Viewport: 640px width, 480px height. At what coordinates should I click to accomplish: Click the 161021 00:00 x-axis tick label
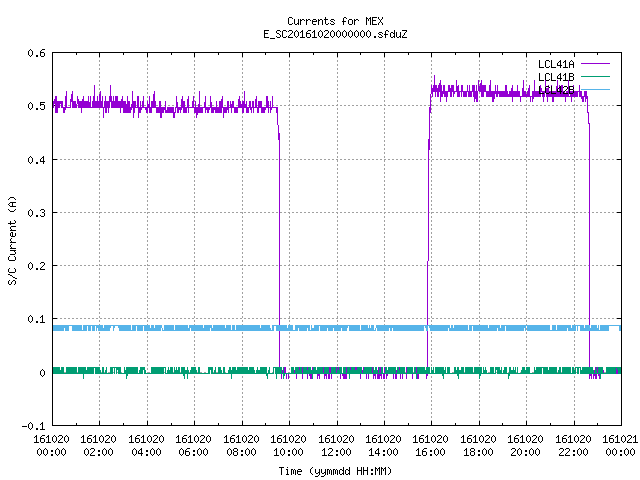(x=620, y=446)
